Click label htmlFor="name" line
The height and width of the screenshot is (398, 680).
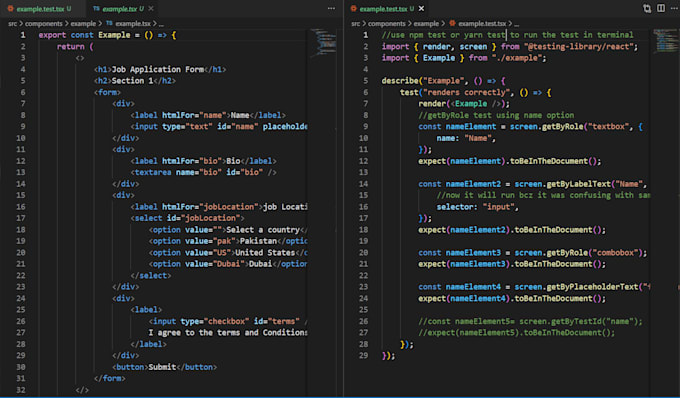tap(208, 115)
